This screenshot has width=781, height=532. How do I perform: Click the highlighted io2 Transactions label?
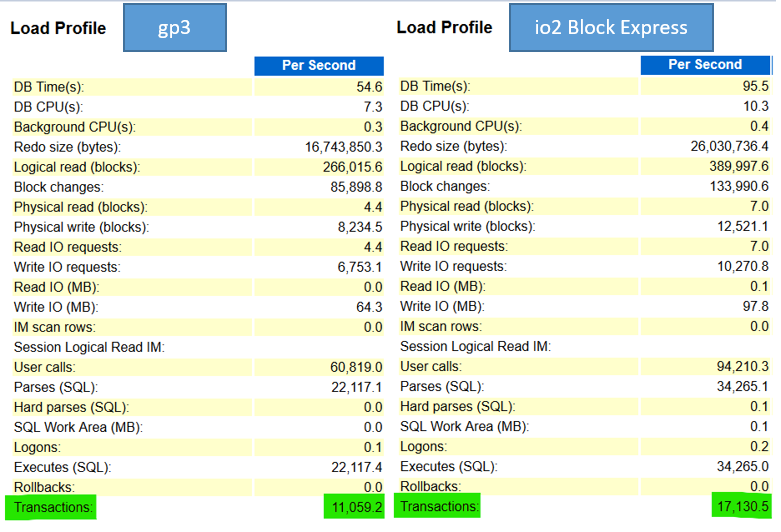pyautogui.click(x=439, y=506)
